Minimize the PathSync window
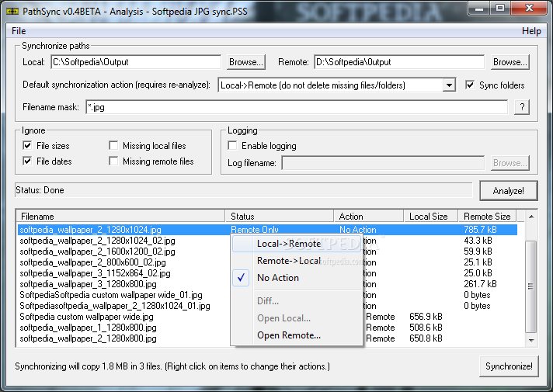 pos(479,9)
